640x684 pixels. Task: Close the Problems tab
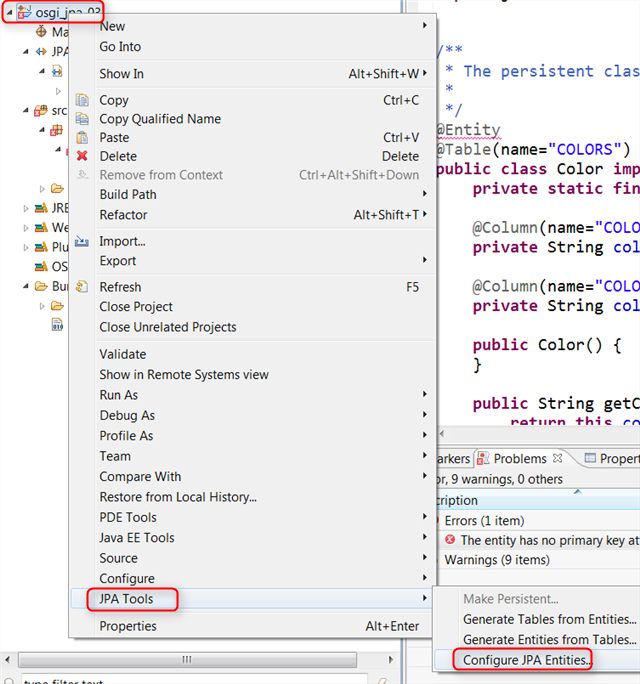pos(558,458)
